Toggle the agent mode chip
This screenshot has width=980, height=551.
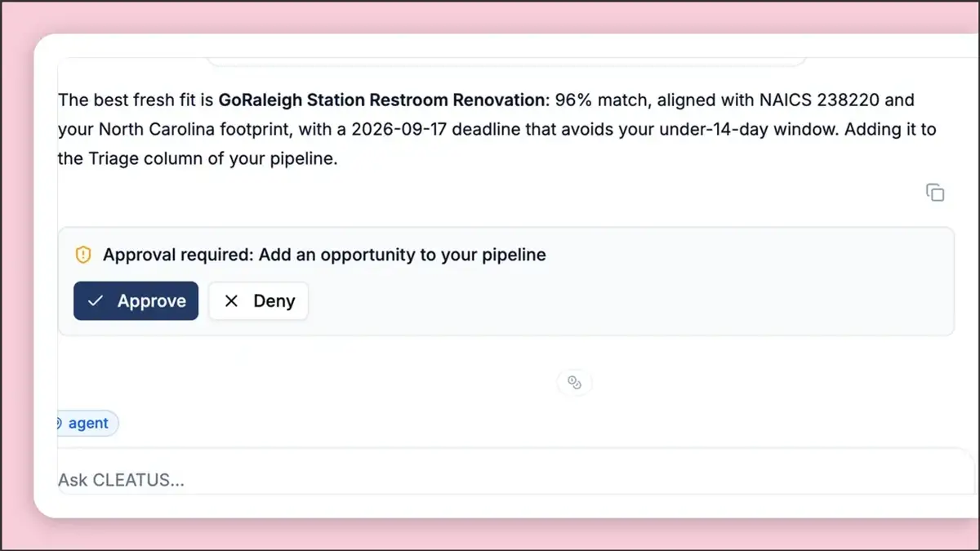pos(86,424)
